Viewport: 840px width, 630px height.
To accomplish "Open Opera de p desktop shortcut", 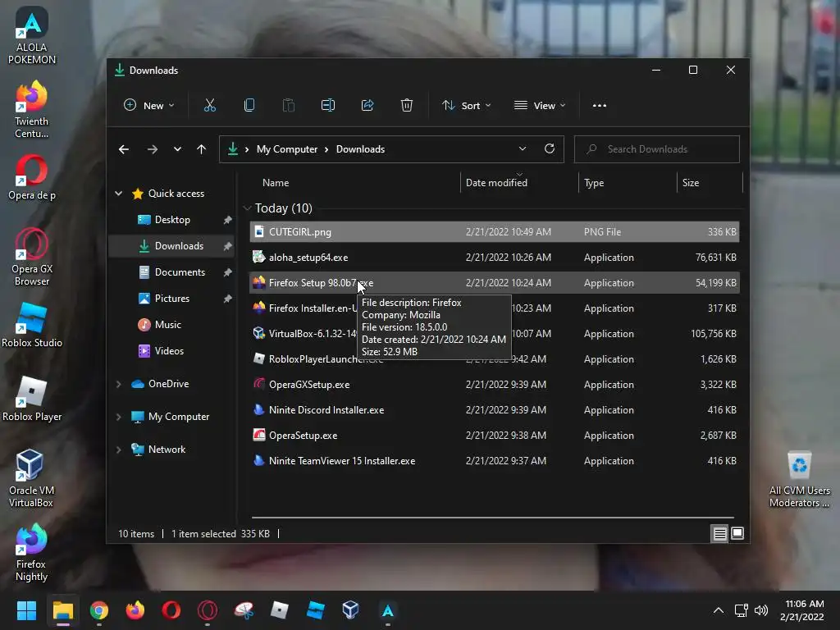I will (x=32, y=178).
